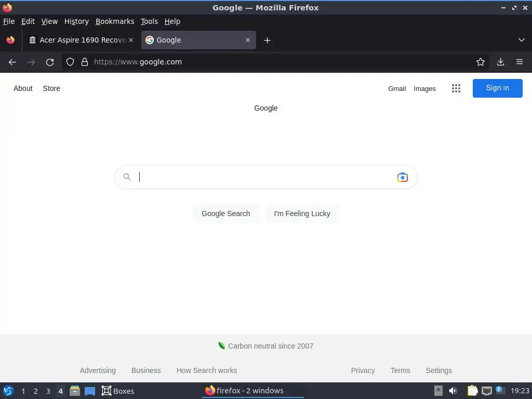Viewport: 532px width, 399px height.
Task: Click the forward navigation arrow
Action: pos(31,62)
